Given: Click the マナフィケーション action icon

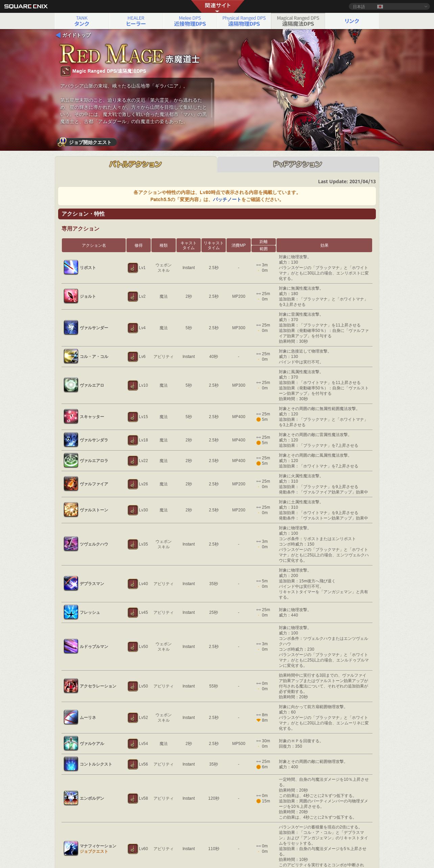Looking at the screenshot, I should pos(71,848).
